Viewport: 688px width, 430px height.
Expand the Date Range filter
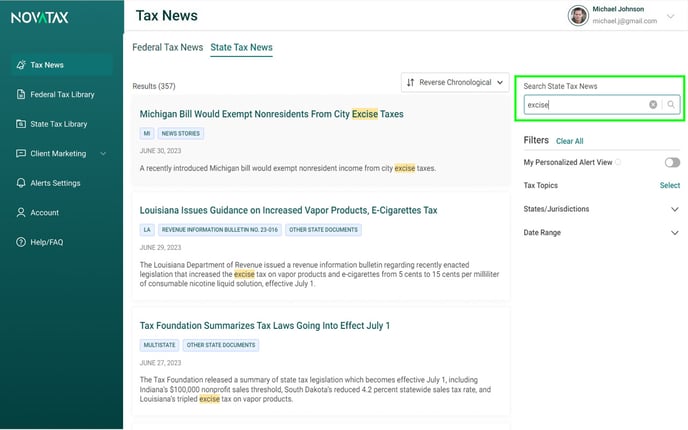pos(674,233)
